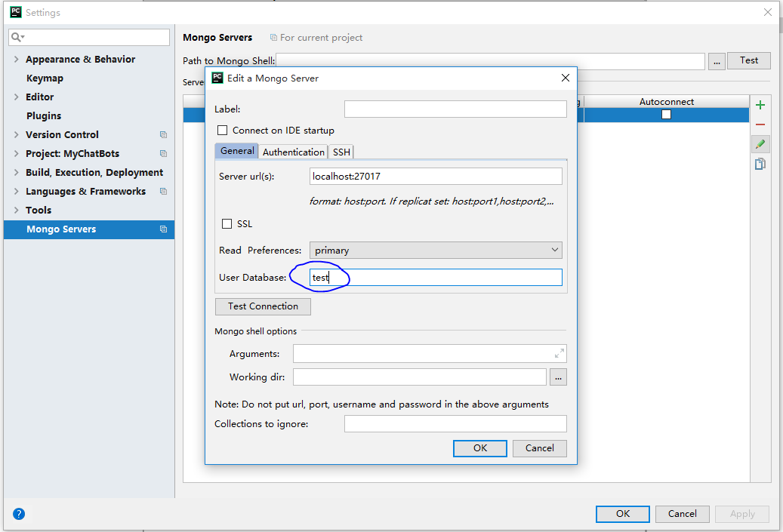The height and width of the screenshot is (532, 783).
Task: Click the Collections to ignore field
Action: pos(455,423)
